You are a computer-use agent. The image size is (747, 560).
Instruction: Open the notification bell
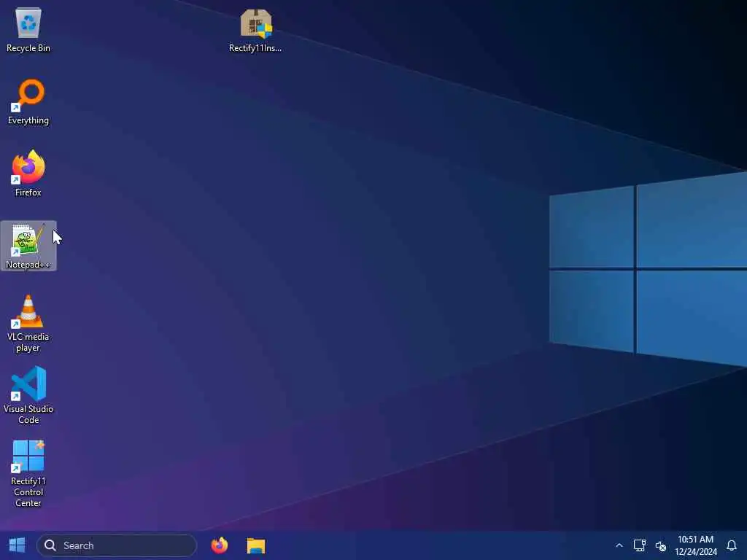[x=732, y=545]
